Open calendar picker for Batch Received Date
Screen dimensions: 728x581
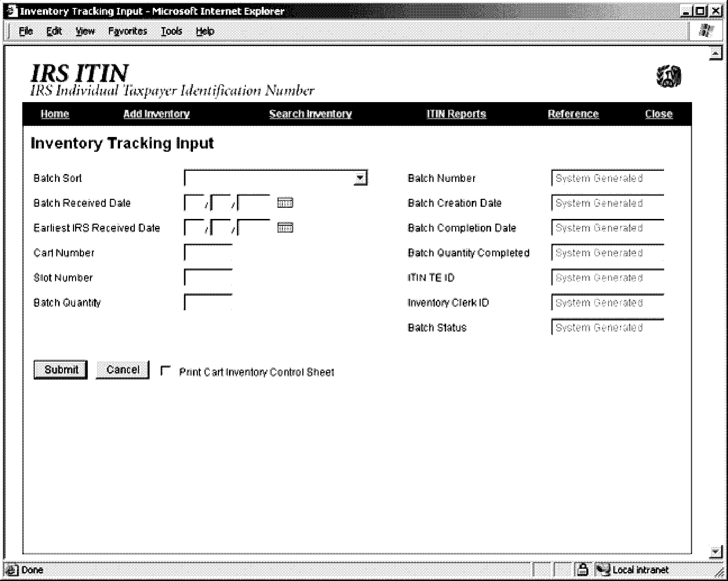(285, 203)
